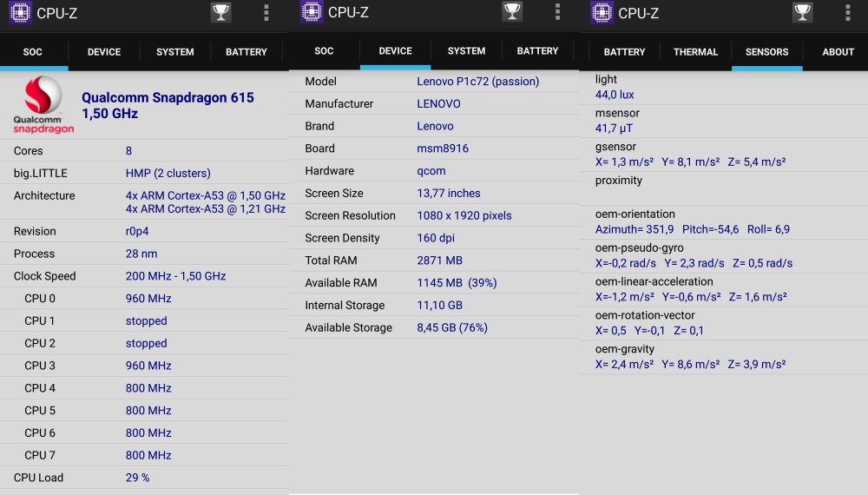Select '200 MHz - 1,50 GHz' clock speed

pyautogui.click(x=175, y=276)
